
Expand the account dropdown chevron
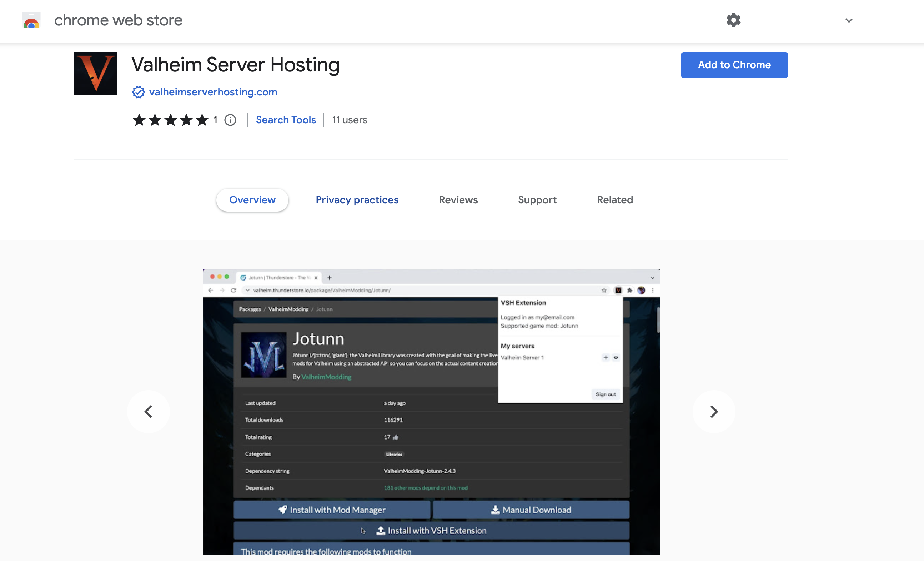(x=849, y=21)
